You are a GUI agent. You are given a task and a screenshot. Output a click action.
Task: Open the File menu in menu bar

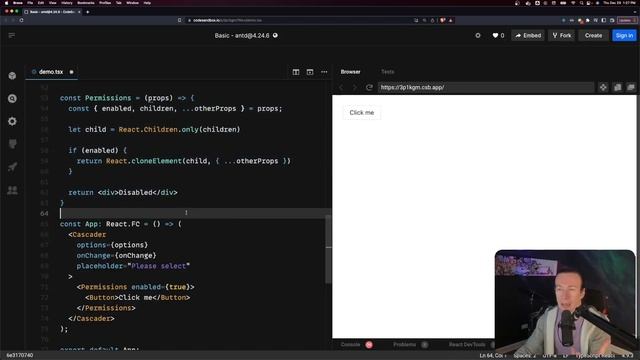[x=30, y=3]
